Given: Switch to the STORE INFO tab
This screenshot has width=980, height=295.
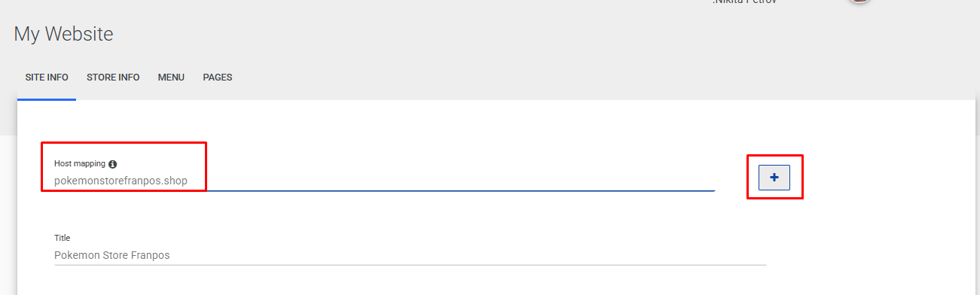Looking at the screenshot, I should (x=113, y=78).
